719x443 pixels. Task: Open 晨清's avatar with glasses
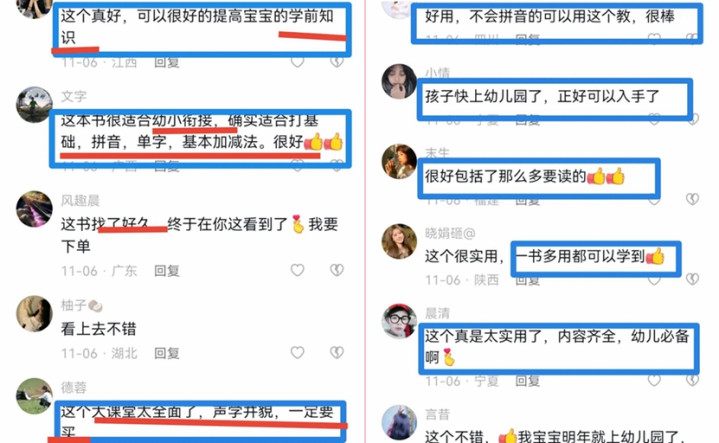pos(399,321)
